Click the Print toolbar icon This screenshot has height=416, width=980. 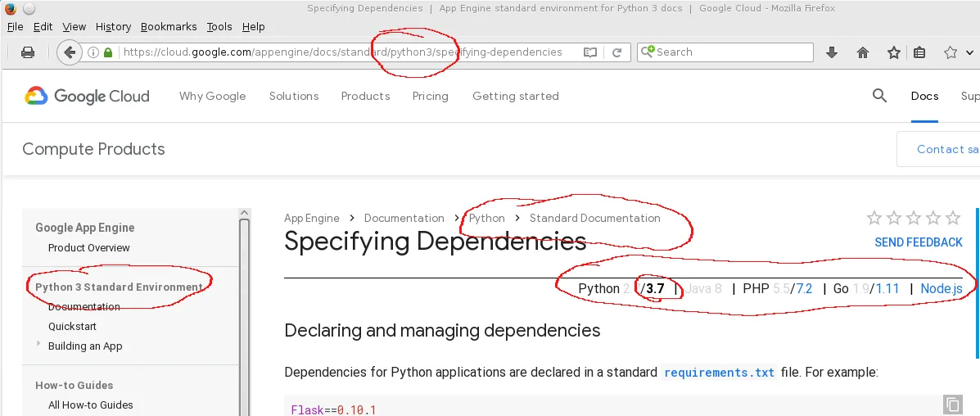pos(28,52)
